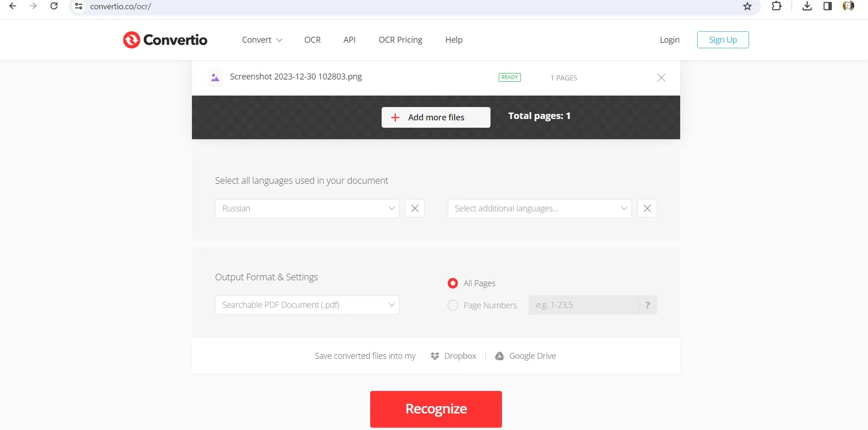This screenshot has width=868, height=430.
Task: Open the Convert menu
Action: point(262,40)
